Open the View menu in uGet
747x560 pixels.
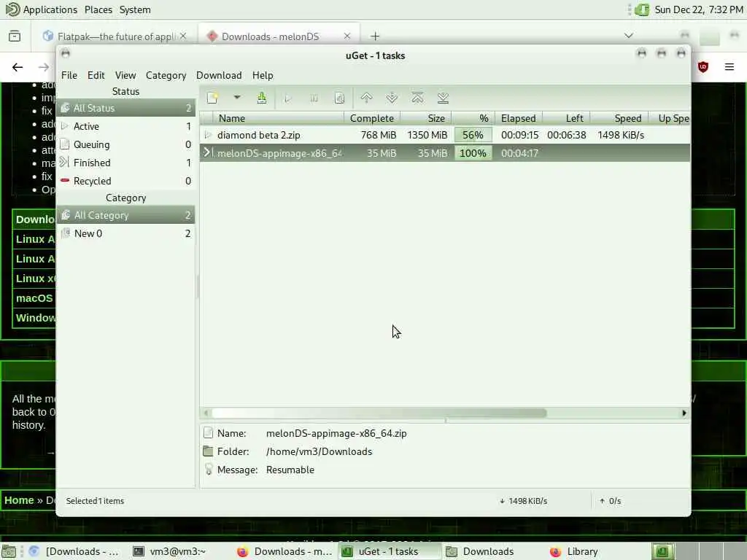click(125, 75)
